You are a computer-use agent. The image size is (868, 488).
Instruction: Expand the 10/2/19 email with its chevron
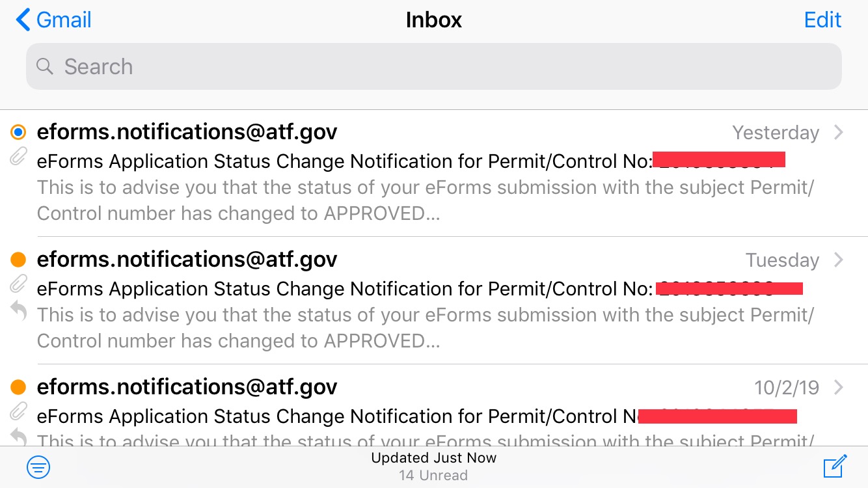coord(839,388)
